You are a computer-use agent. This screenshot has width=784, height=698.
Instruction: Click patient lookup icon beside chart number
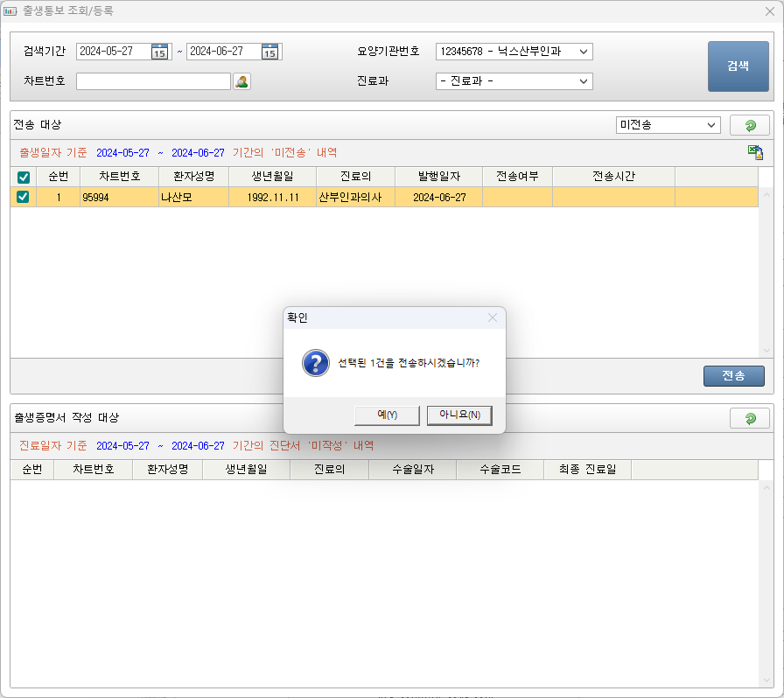click(241, 81)
